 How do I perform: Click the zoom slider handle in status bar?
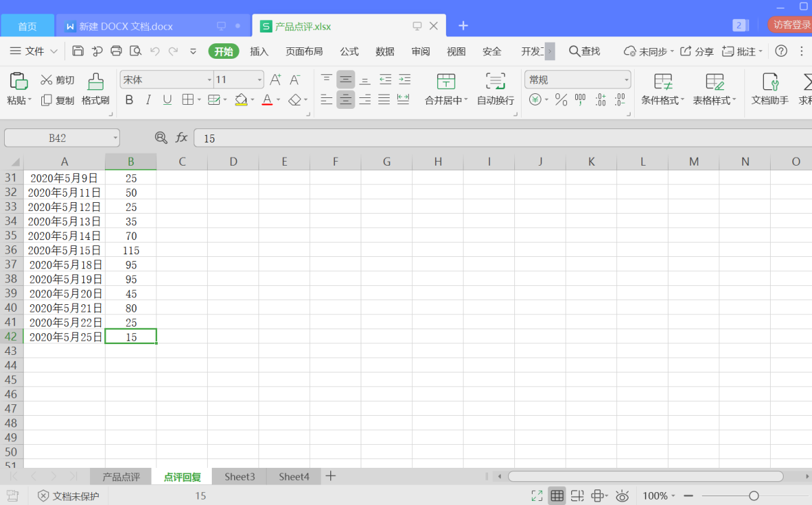(754, 496)
